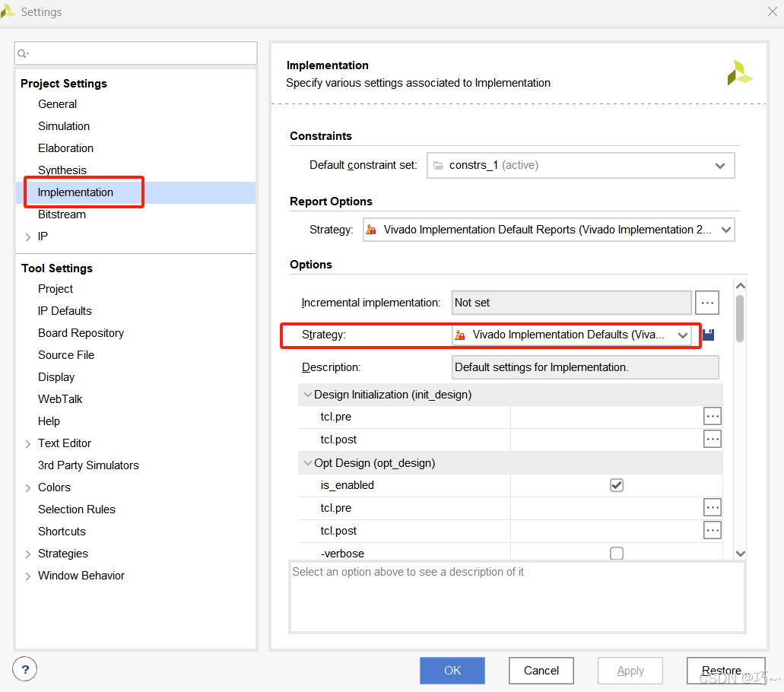Select Implementation in the settings tree

(x=75, y=192)
